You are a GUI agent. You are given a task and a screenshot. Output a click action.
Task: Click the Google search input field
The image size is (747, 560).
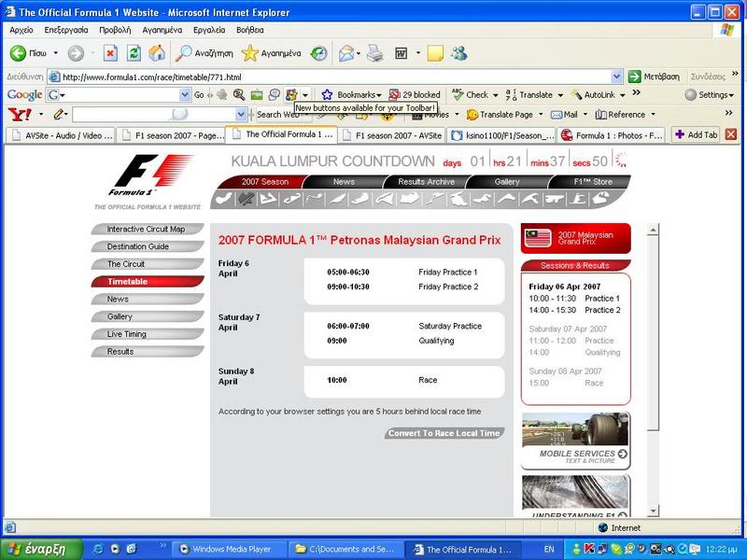pos(119,95)
